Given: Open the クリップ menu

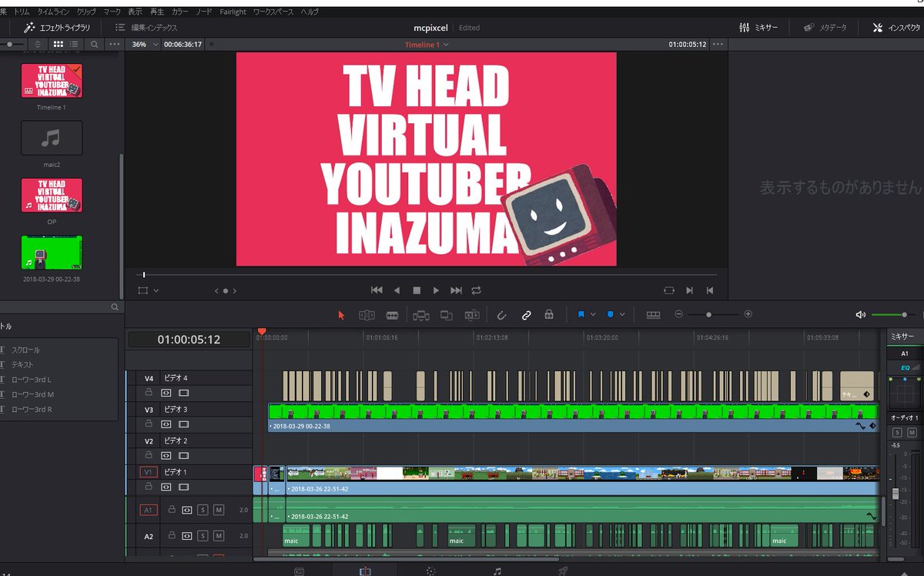Looking at the screenshot, I should [x=87, y=12].
